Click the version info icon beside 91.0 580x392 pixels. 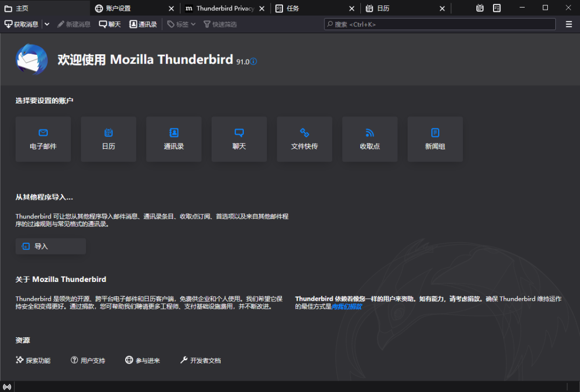(x=253, y=61)
